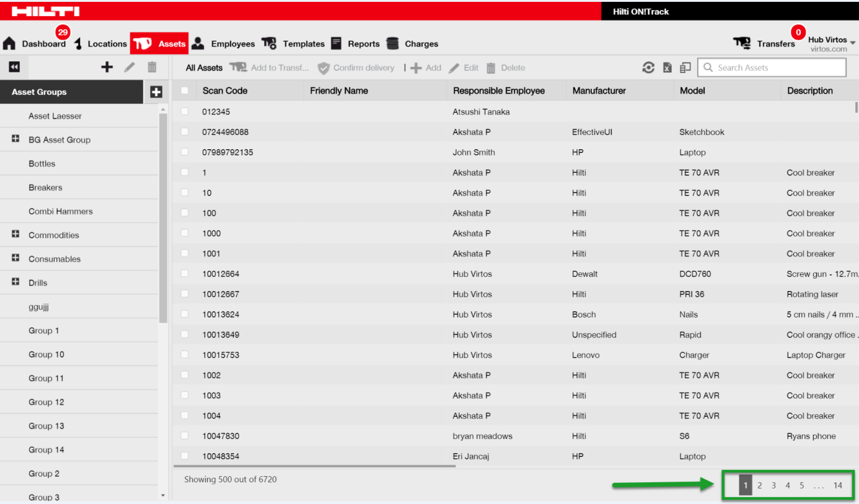Open the Hub Virtos account dropdown arrow
The height and width of the screenshot is (504, 859).
click(x=853, y=43)
